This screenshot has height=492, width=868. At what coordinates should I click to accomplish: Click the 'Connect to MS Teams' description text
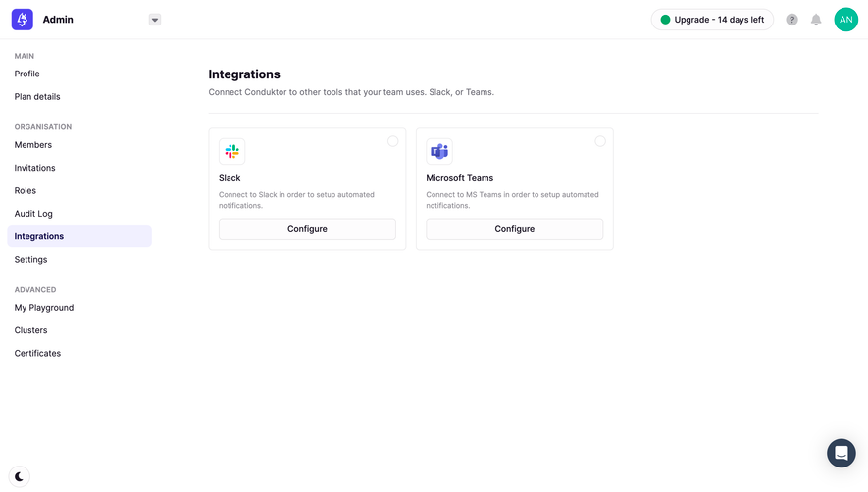coord(512,200)
